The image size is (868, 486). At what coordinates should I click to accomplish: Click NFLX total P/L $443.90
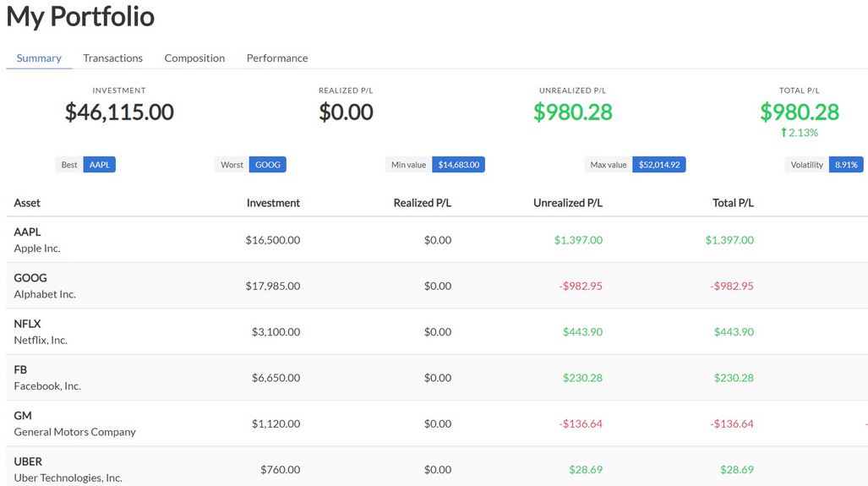click(x=734, y=332)
